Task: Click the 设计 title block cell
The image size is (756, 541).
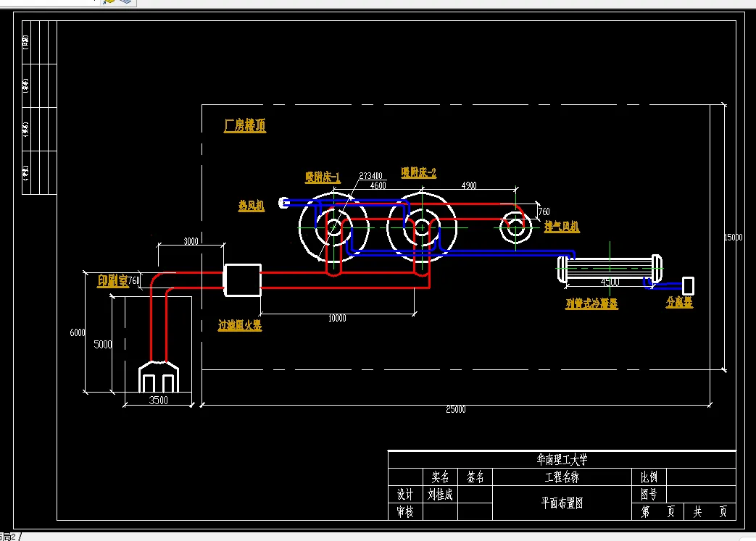Action: [x=405, y=494]
